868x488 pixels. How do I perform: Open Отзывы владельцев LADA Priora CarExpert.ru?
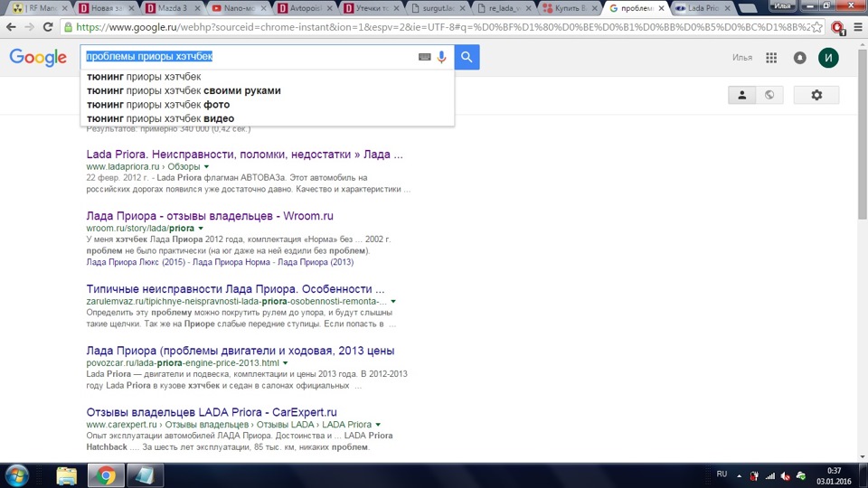pos(212,412)
